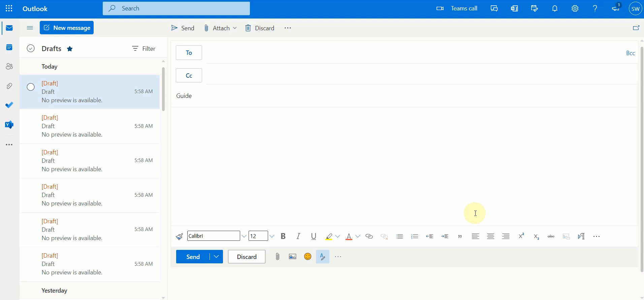The image size is (644, 300).
Task: Show the Bcc field
Action: (631, 53)
